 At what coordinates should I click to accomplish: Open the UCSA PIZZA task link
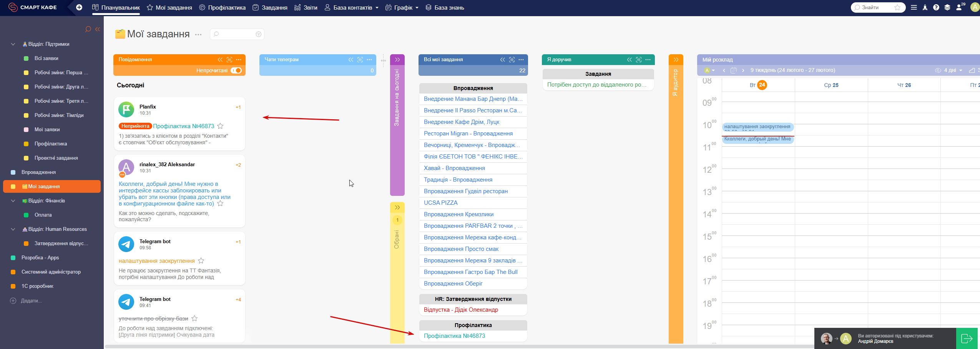441,203
